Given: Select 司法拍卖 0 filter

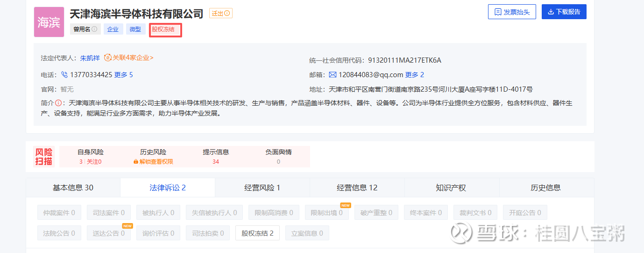Looking at the screenshot, I should pos(208,233).
